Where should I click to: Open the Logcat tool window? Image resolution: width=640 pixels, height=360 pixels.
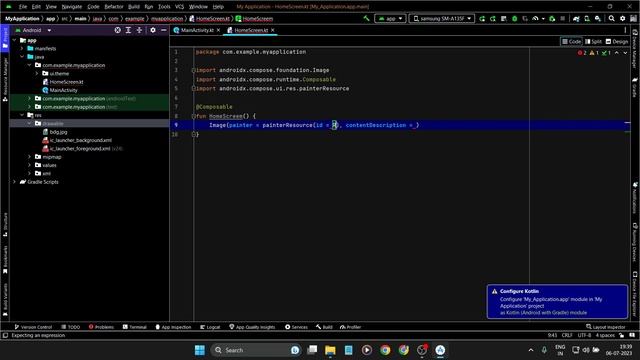[210, 327]
